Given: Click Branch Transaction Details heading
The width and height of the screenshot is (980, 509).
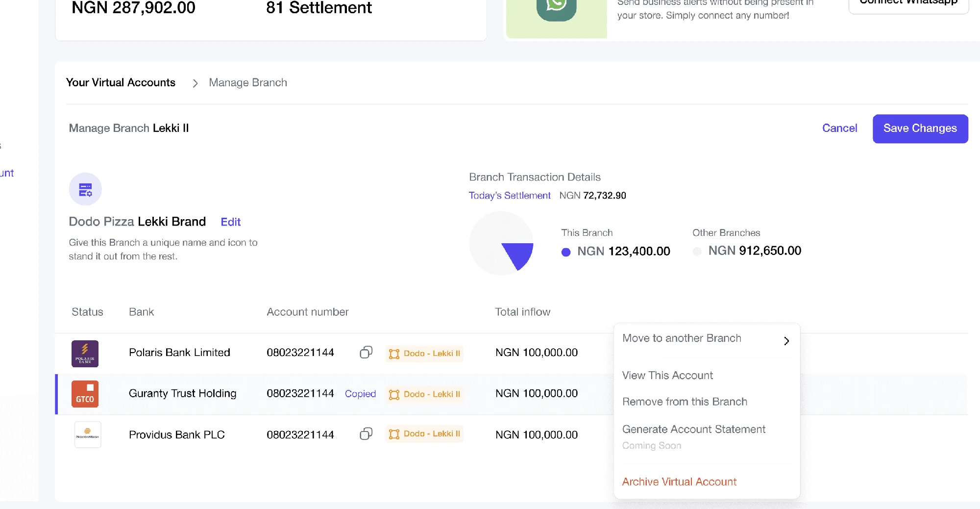Looking at the screenshot, I should coord(535,177).
